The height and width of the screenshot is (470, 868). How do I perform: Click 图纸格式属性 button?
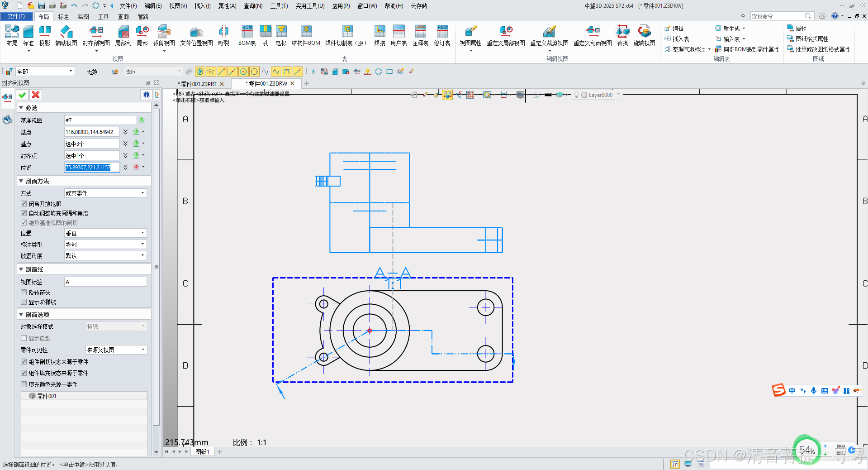(808, 39)
